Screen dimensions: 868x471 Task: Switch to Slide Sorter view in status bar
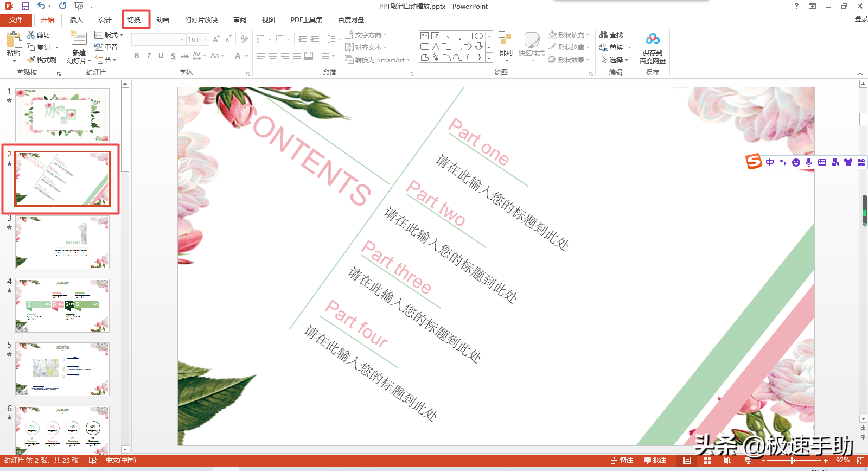(707, 460)
